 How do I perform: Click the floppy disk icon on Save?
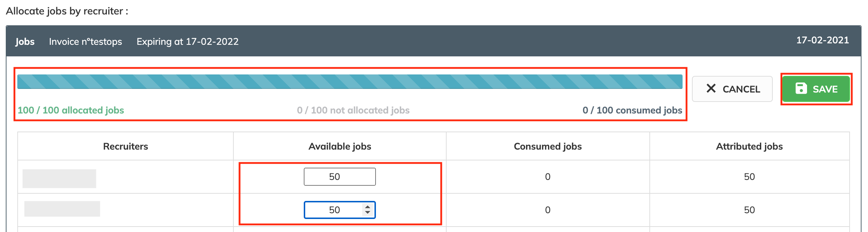(801, 89)
